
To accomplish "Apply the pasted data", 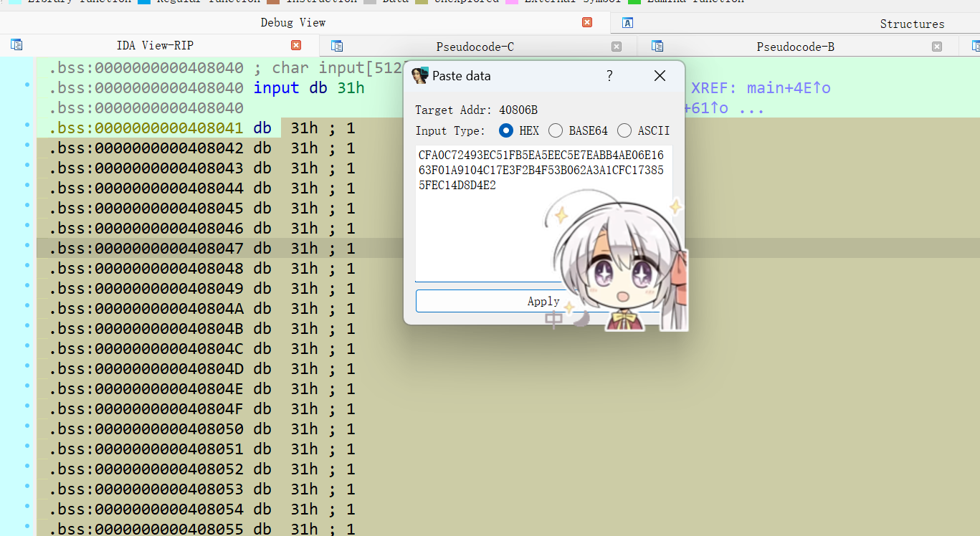I will pyautogui.click(x=543, y=301).
